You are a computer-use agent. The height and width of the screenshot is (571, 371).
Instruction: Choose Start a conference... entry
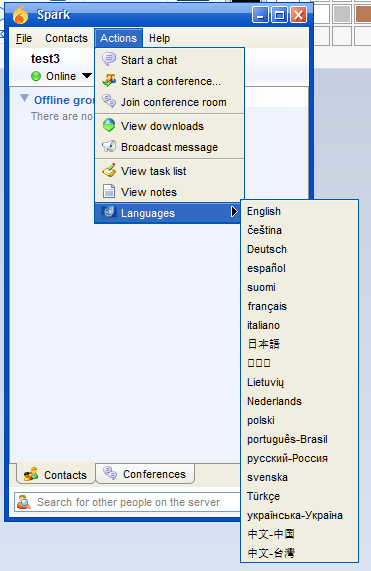(x=169, y=81)
